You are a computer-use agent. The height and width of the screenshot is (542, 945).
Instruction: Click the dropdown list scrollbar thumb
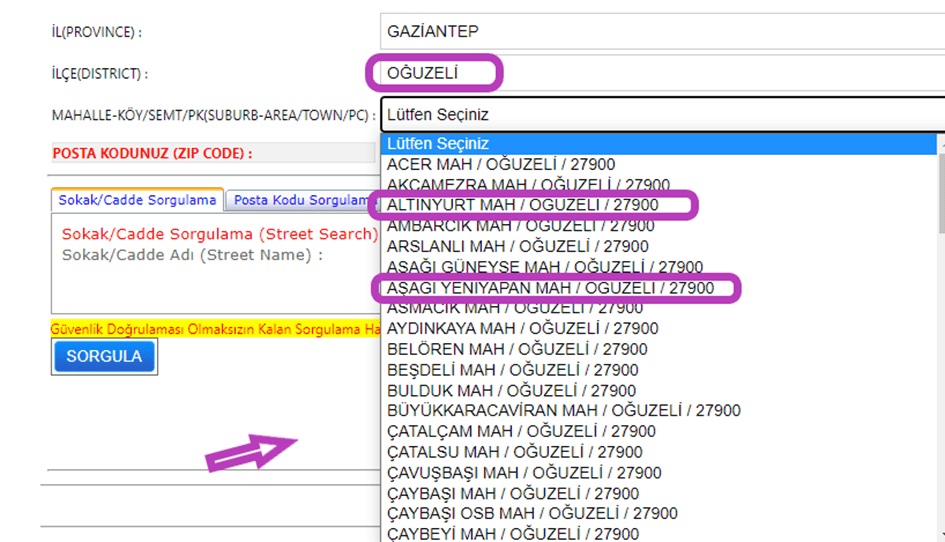(939, 190)
